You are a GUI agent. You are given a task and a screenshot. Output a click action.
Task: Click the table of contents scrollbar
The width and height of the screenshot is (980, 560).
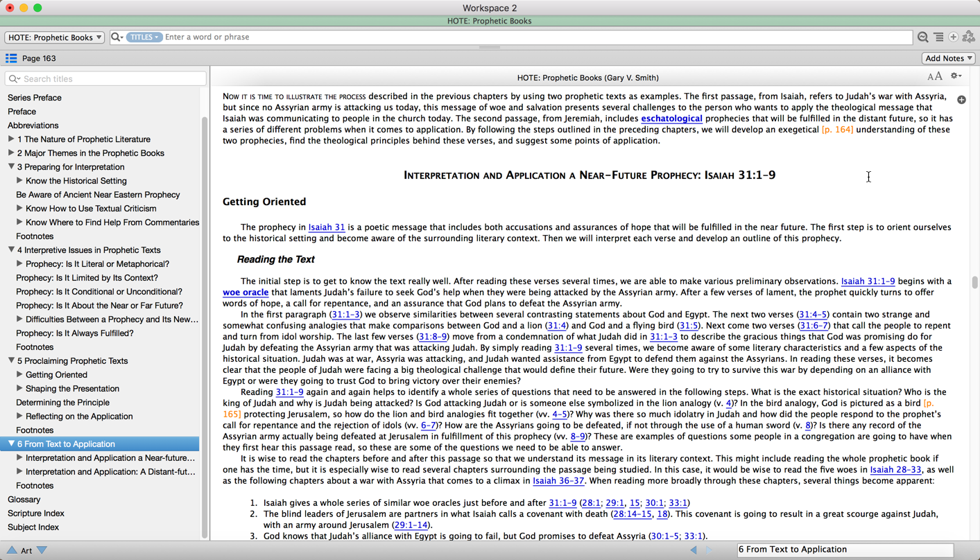point(205,326)
